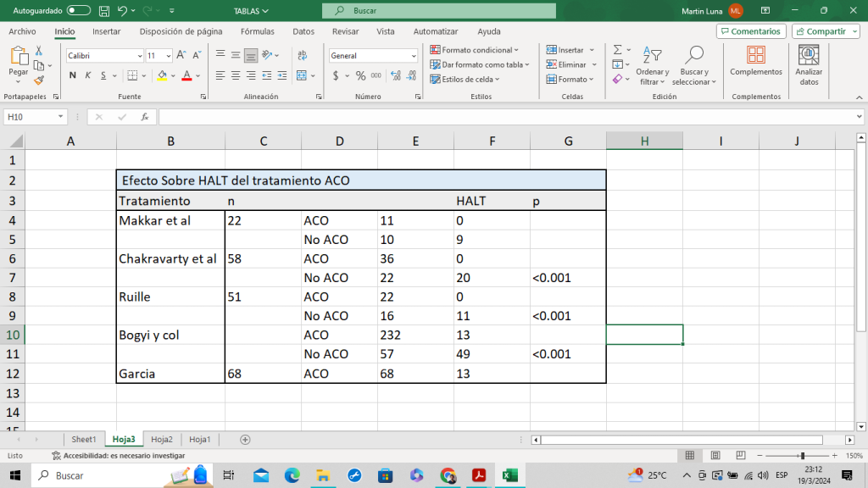The image size is (868, 488).
Task: Click the increase font size icon
Action: pyautogui.click(x=182, y=55)
